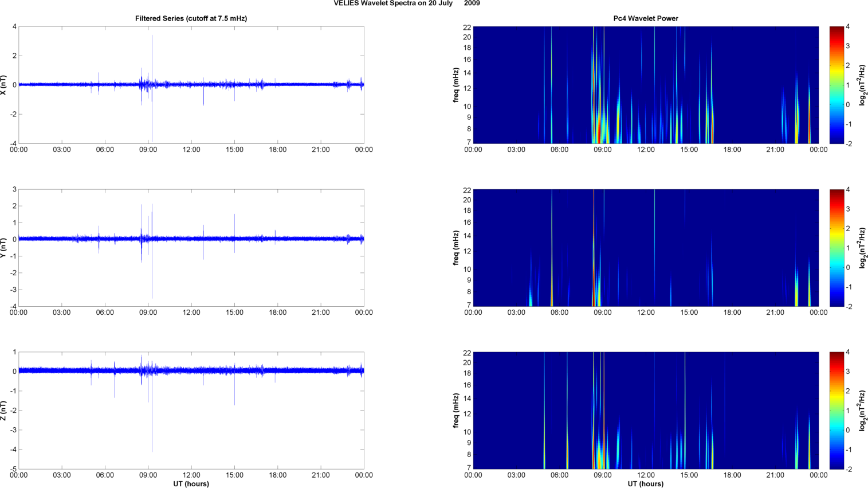Select the Pc4 Wavelet Power title

click(646, 18)
